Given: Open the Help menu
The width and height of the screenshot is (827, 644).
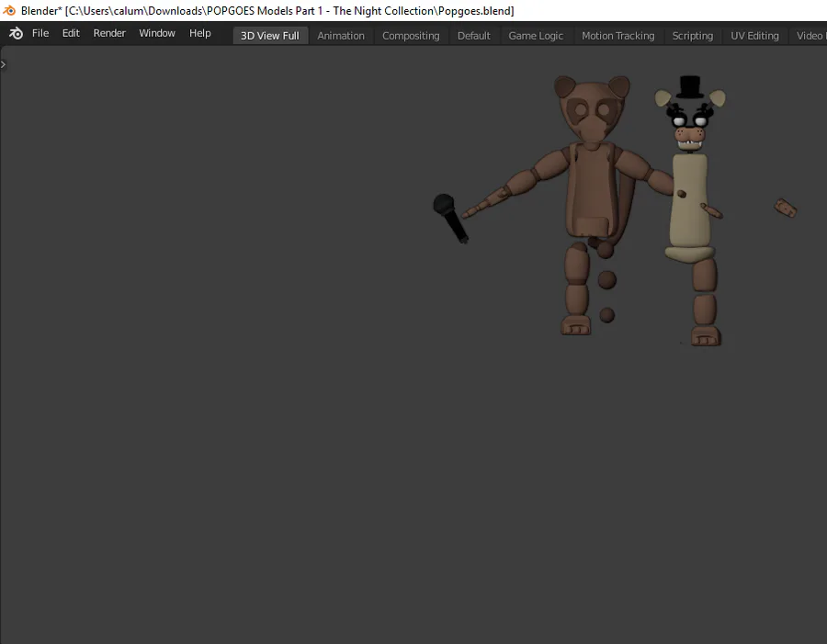Looking at the screenshot, I should 200,33.
